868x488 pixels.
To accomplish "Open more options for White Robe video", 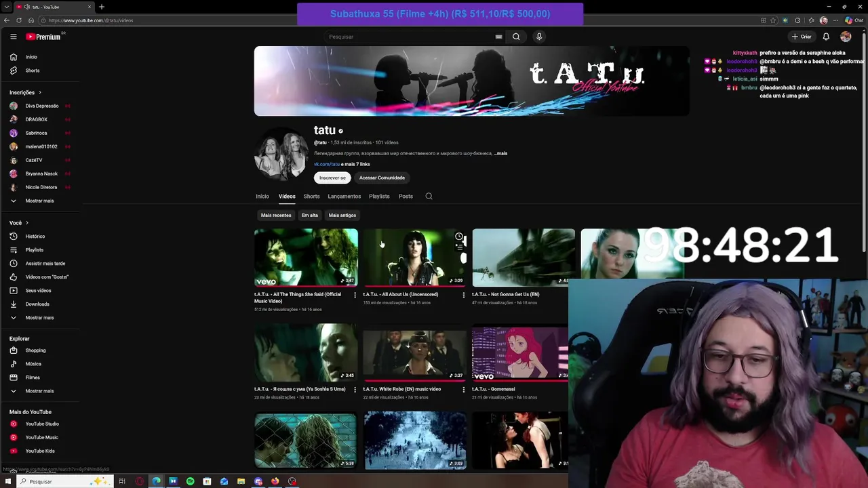I will (464, 390).
